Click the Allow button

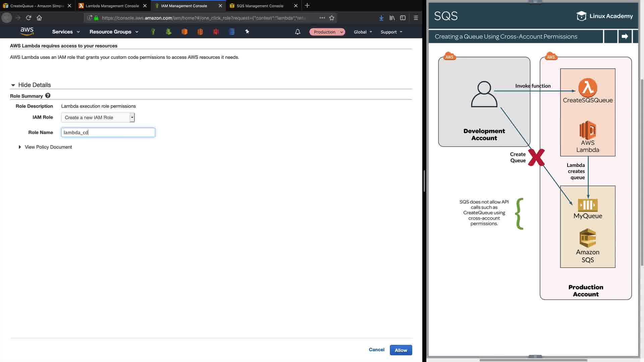400,350
